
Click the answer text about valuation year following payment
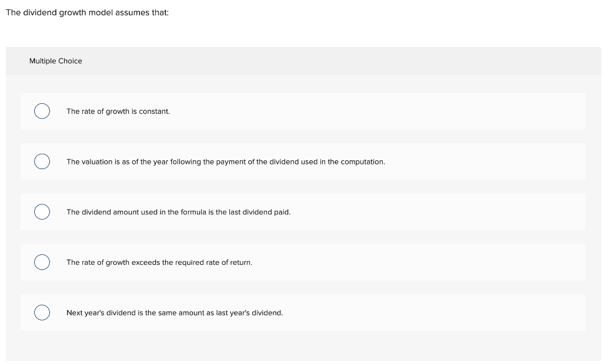pos(226,162)
